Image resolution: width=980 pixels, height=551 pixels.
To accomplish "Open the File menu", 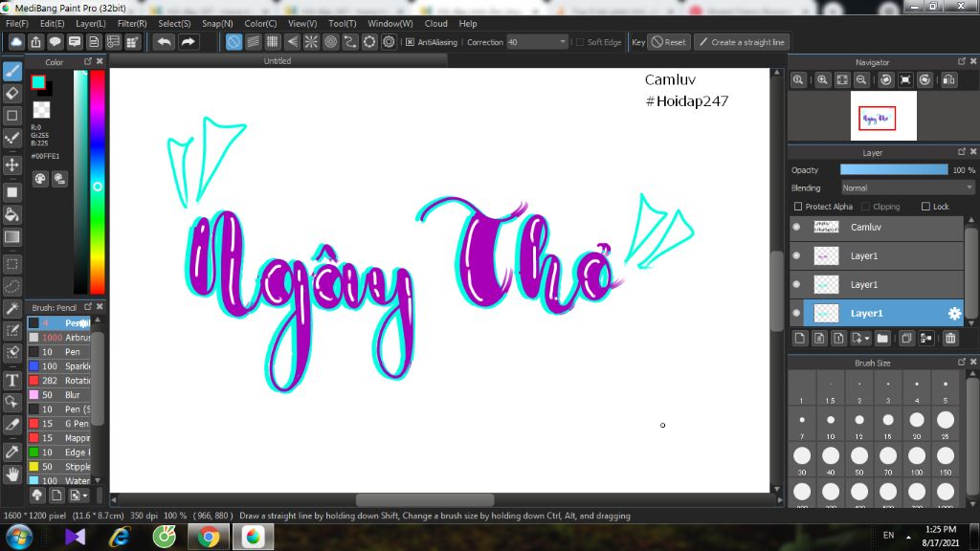I will click(x=17, y=23).
